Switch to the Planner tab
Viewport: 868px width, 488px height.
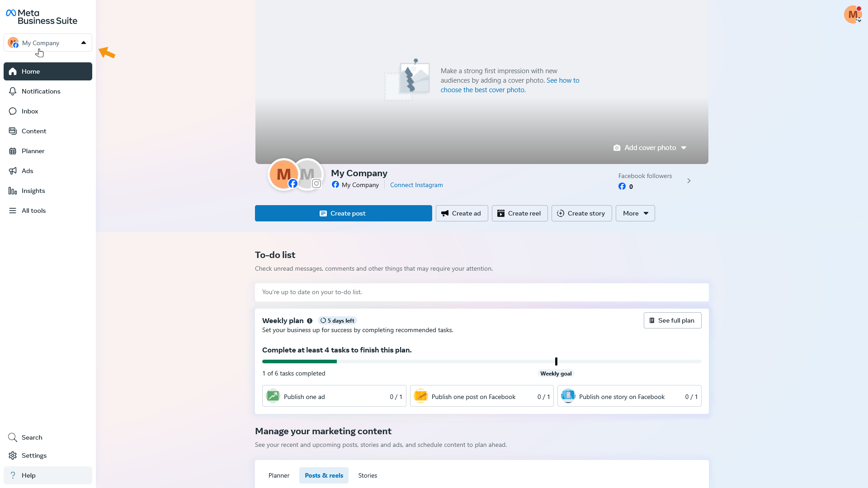(x=279, y=475)
